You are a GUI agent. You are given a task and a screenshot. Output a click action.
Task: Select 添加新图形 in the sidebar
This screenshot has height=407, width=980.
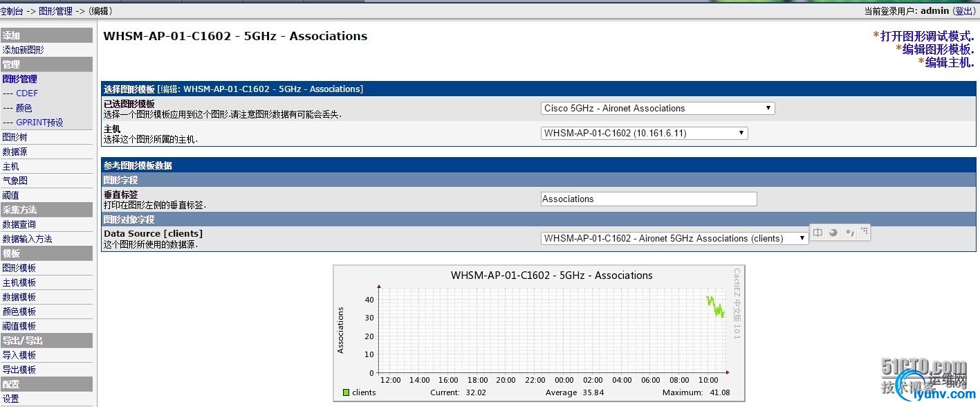pyautogui.click(x=23, y=50)
